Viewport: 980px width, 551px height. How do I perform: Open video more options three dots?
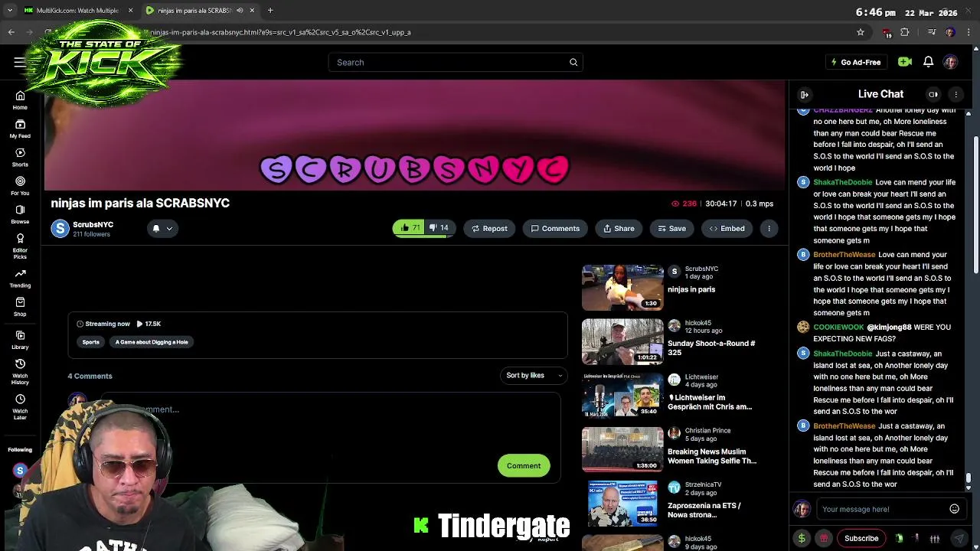click(x=769, y=228)
